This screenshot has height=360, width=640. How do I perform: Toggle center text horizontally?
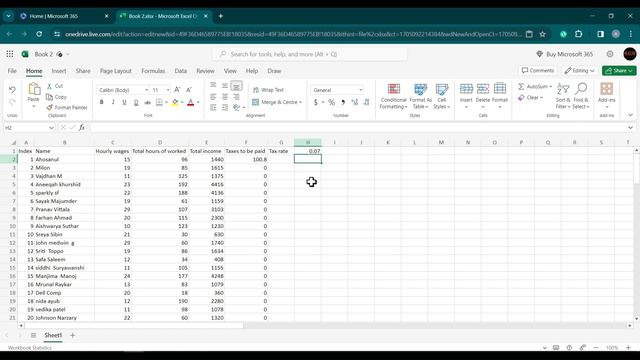coord(225,97)
